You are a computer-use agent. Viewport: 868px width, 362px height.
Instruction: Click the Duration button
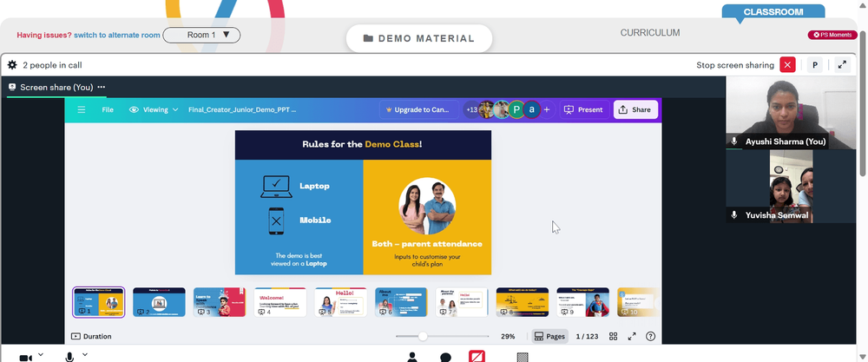pos(91,336)
